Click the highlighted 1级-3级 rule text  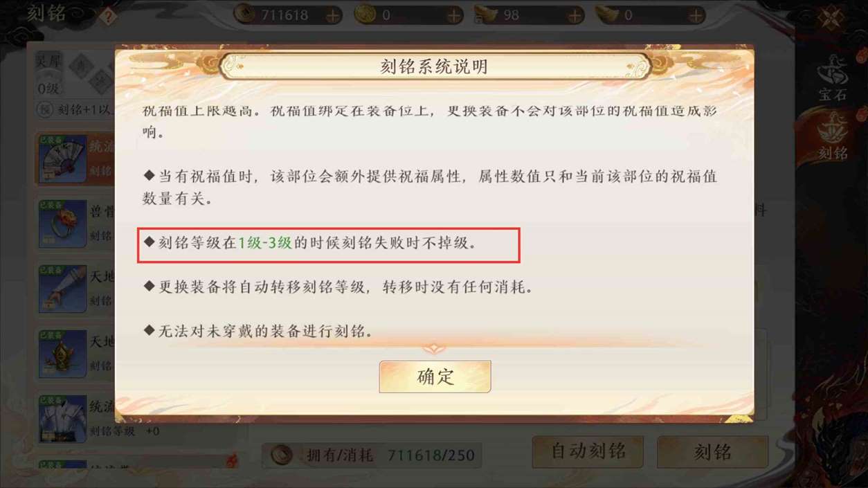[264, 243]
